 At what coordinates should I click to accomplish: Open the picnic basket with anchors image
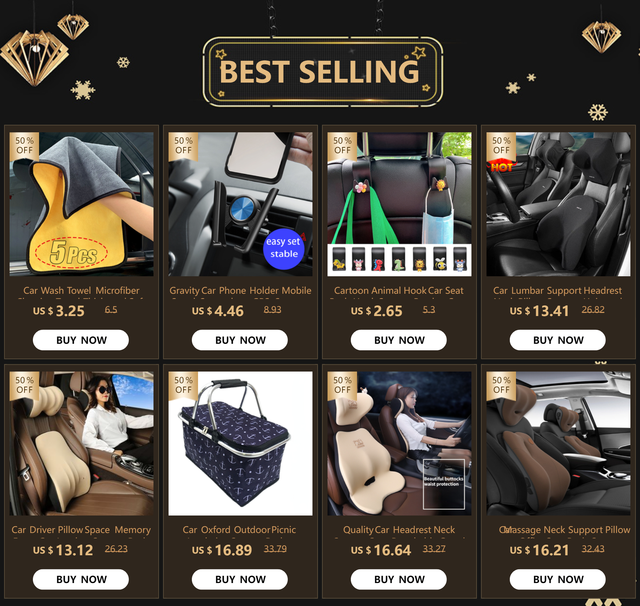click(240, 443)
